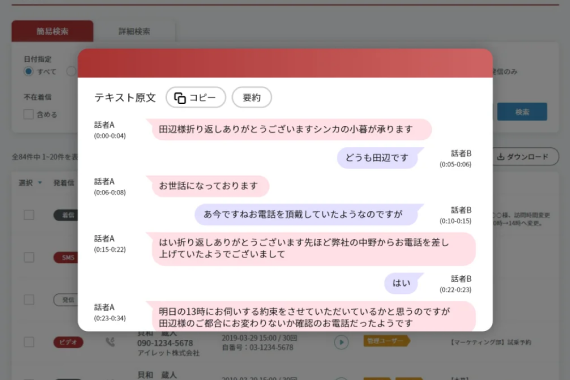570x380 pixels.
Task: Click the 話者B bubble どうも田辺です
Action: [x=380, y=158]
